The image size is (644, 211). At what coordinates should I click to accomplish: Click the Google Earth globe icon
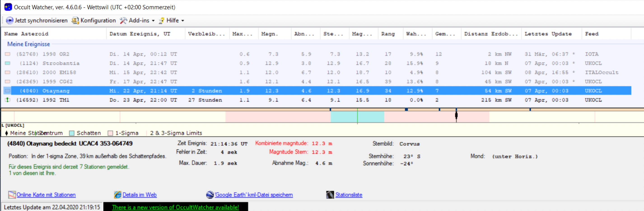[x=210, y=195]
